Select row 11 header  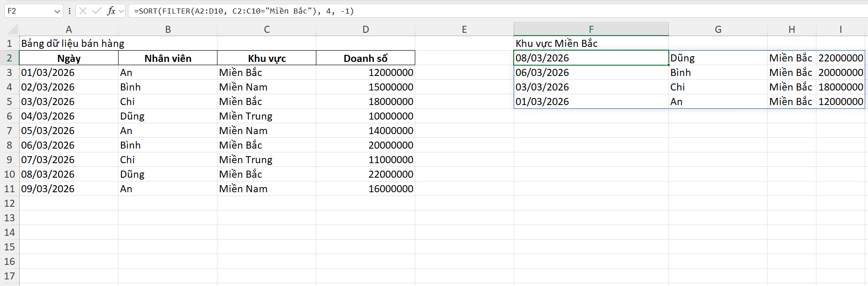tap(9, 189)
